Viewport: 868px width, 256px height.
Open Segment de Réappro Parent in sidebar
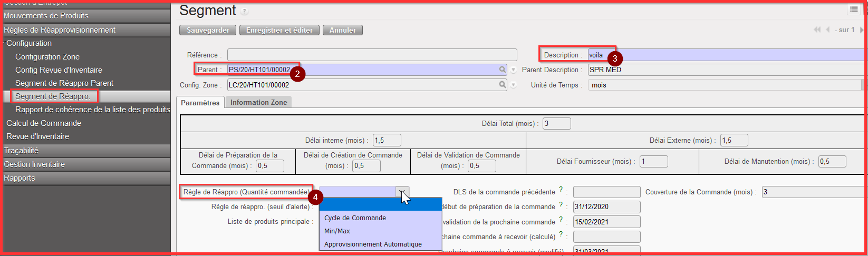coord(64,83)
